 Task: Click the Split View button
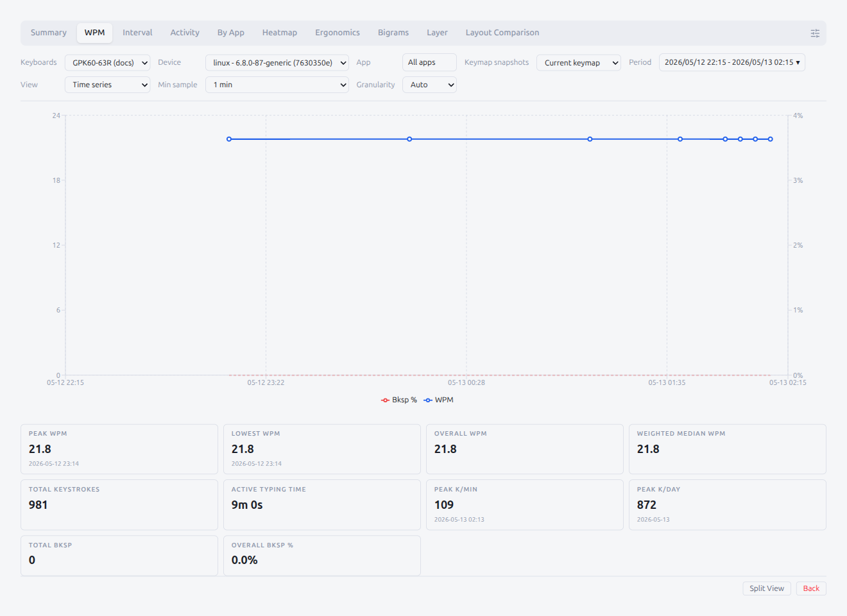click(x=767, y=588)
